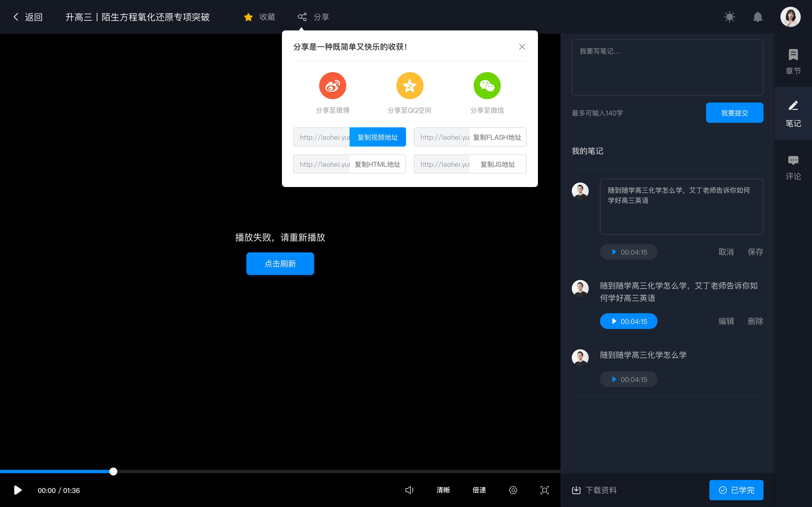
Task: Click 我要提交 to submit the note
Action: pyautogui.click(x=735, y=112)
